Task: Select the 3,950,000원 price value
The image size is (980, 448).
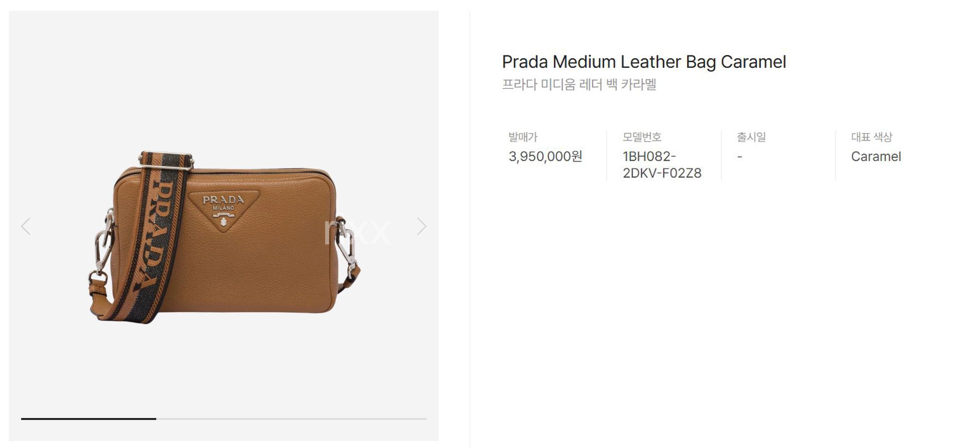Action: pos(545,156)
